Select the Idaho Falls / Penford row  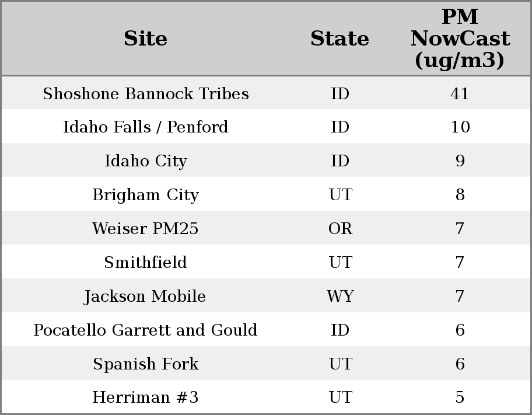tap(146, 127)
